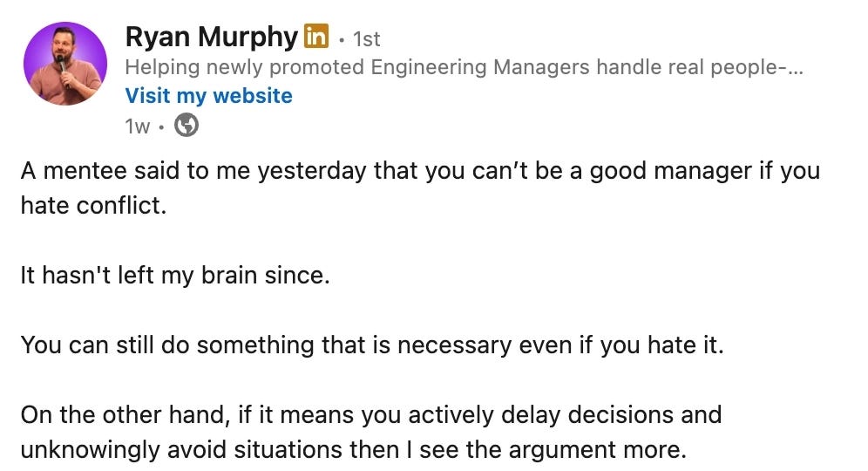Click the Ryan Murphy name link
The image size is (868, 471).
click(212, 38)
